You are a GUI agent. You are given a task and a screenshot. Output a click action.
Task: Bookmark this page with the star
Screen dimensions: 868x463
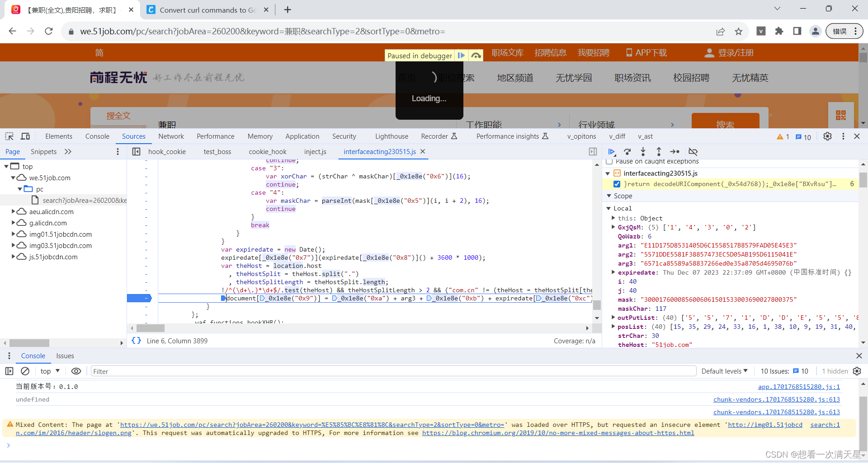pyautogui.click(x=739, y=31)
